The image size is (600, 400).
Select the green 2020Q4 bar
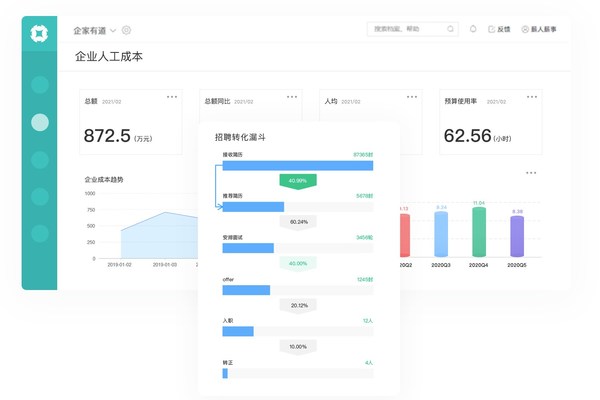pyautogui.click(x=479, y=232)
